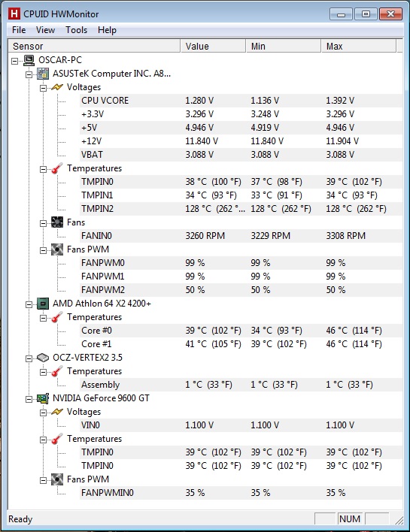410x532 pixels.
Task: Collapse the OSCAR-PC root node
Action: pos(14,61)
